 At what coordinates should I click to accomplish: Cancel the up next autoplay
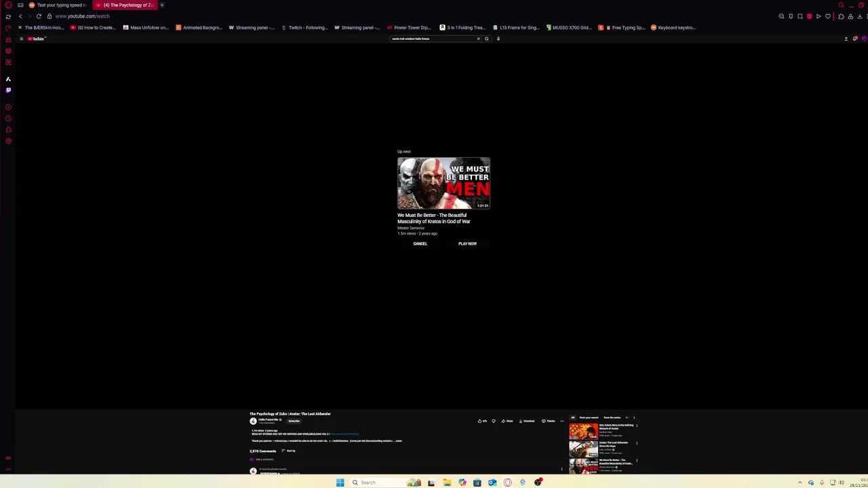[x=420, y=243]
